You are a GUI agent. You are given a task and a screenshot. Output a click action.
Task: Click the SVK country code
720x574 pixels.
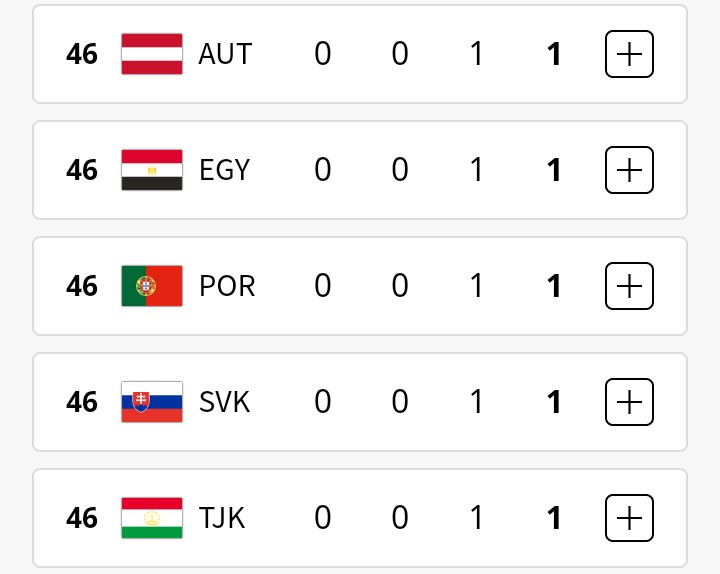[224, 402]
